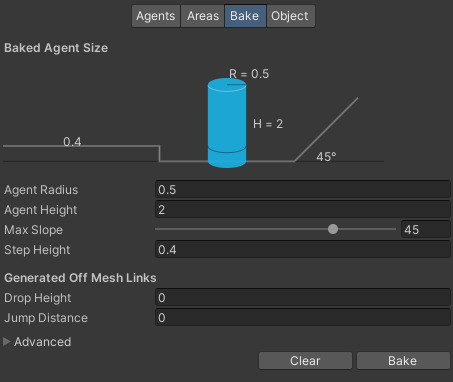Click the Agent Radius label
Image resolution: width=453 pixels, height=382 pixels.
point(41,190)
